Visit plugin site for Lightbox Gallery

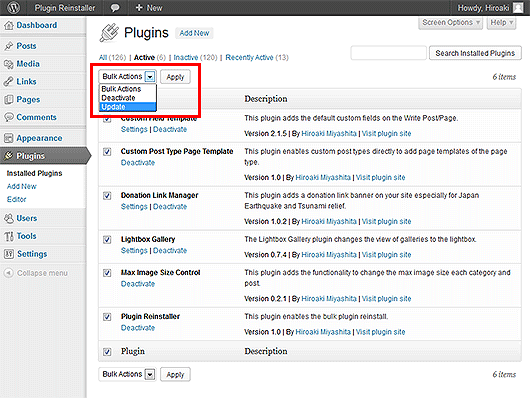[x=386, y=255]
